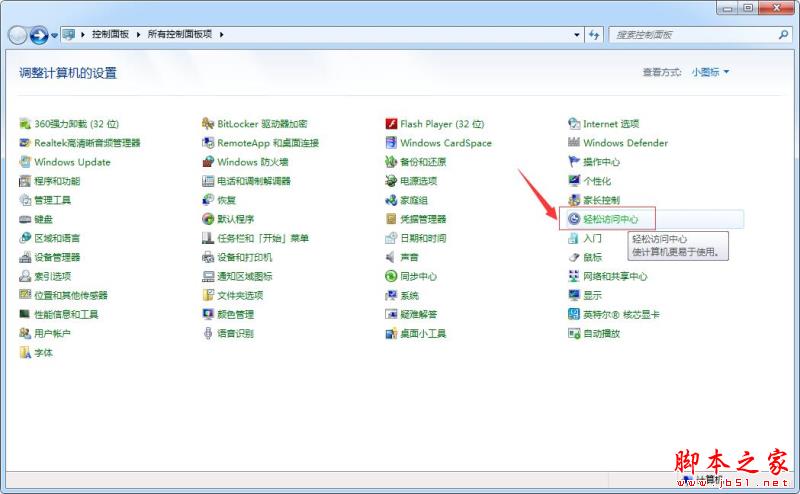Open BitLocker 驱动器加密 icon
The height and width of the screenshot is (494, 800).
click(208, 124)
